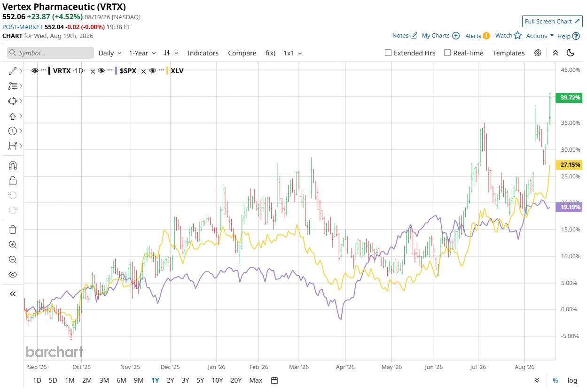Zoom in with the plus magnifier
Screen dimensions: 587x392
[x=13, y=245]
